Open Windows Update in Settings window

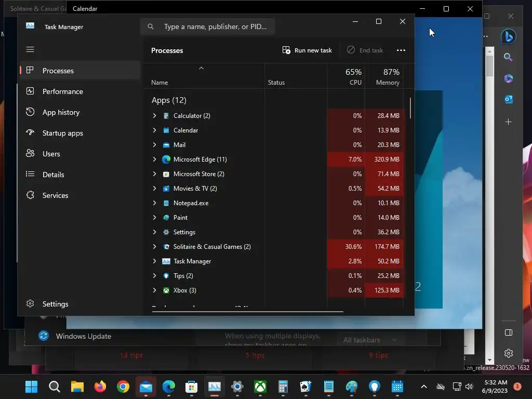(75, 336)
